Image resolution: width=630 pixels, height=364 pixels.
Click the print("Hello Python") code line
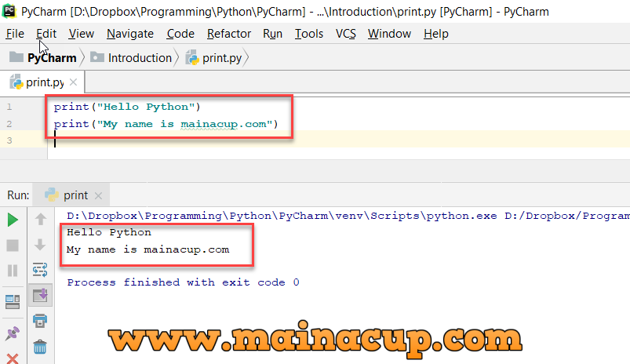pyautogui.click(x=127, y=107)
